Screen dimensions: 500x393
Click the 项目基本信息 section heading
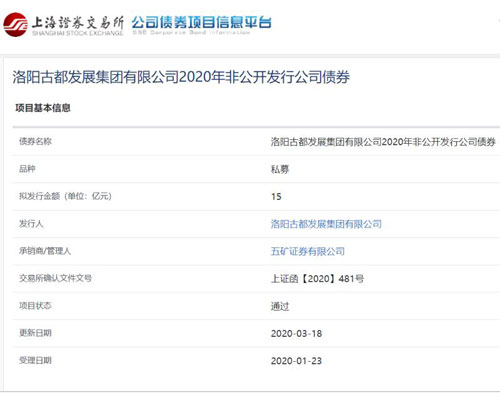[43, 108]
